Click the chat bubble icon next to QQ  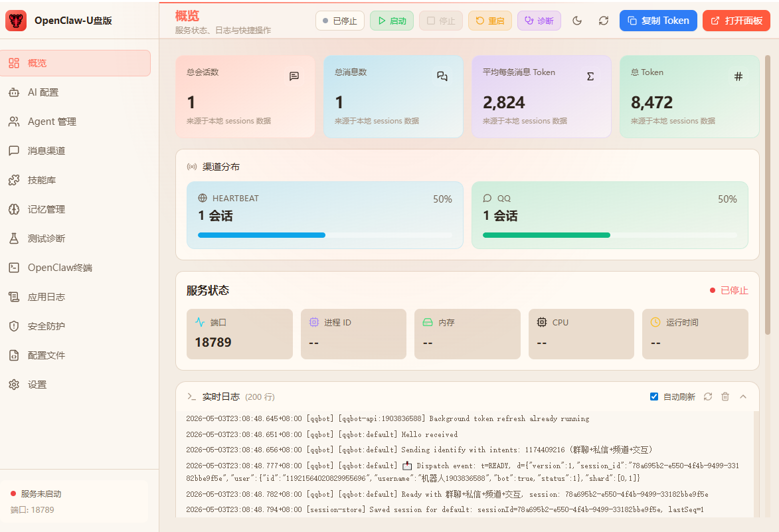[487, 198]
